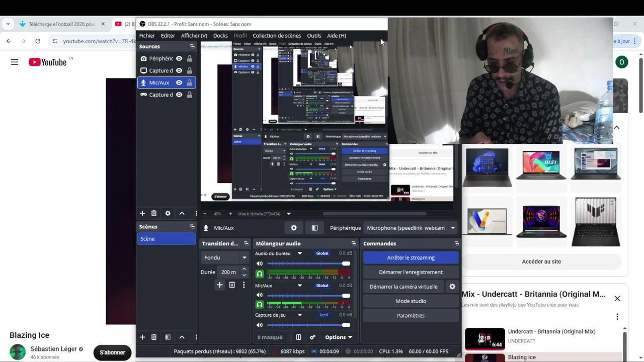This screenshot has width=644, height=362.
Task: Delete the selected scene with trash icon
Action: [x=154, y=337]
